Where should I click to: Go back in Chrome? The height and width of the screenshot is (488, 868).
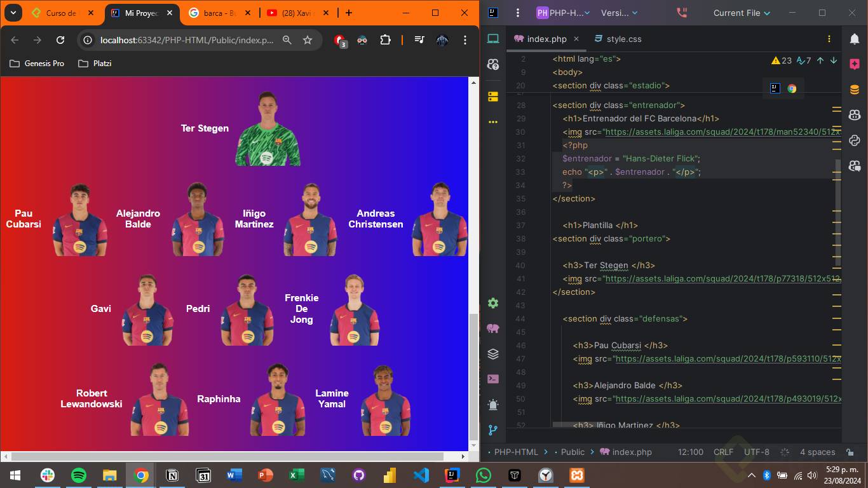click(x=15, y=40)
